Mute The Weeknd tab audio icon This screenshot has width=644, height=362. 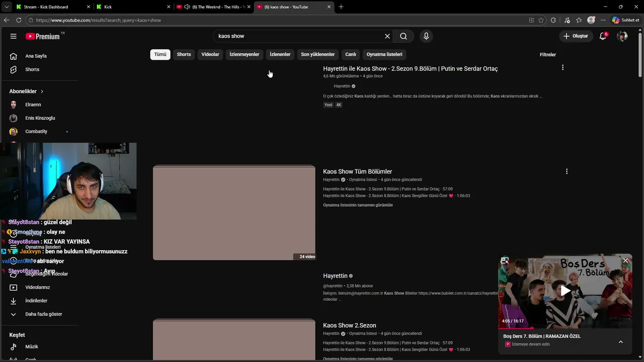tap(187, 7)
